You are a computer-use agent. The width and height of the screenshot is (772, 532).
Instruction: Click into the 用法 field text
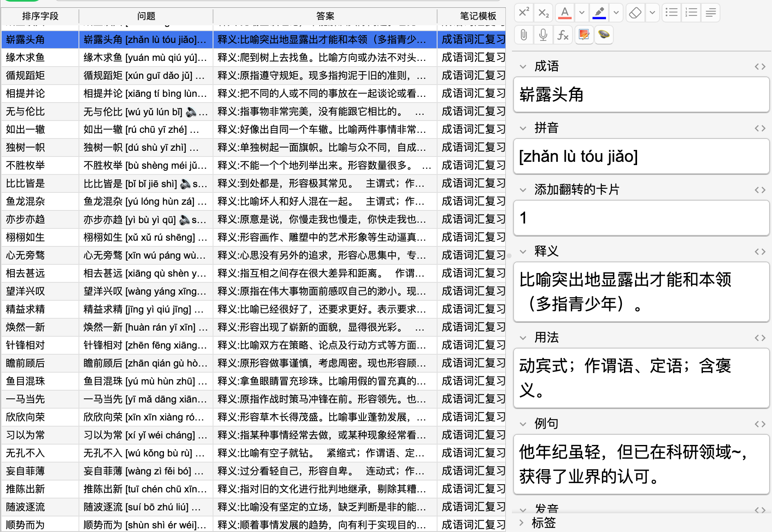[x=641, y=378]
